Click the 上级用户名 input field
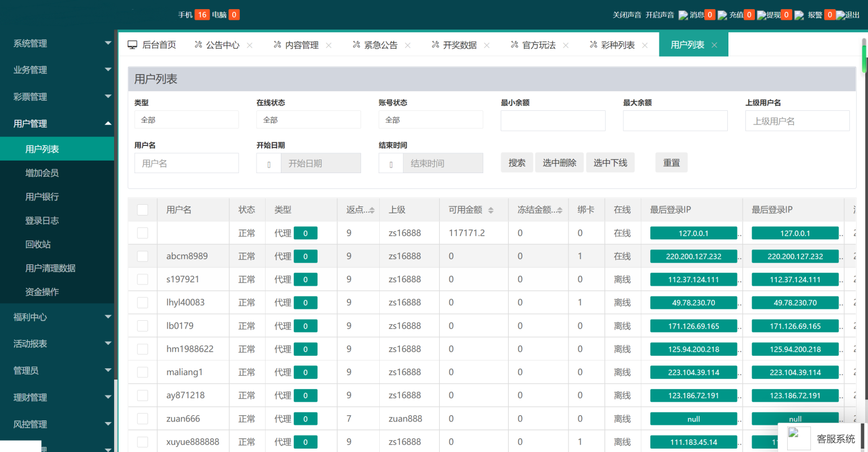This screenshot has height=452, width=868. (797, 121)
